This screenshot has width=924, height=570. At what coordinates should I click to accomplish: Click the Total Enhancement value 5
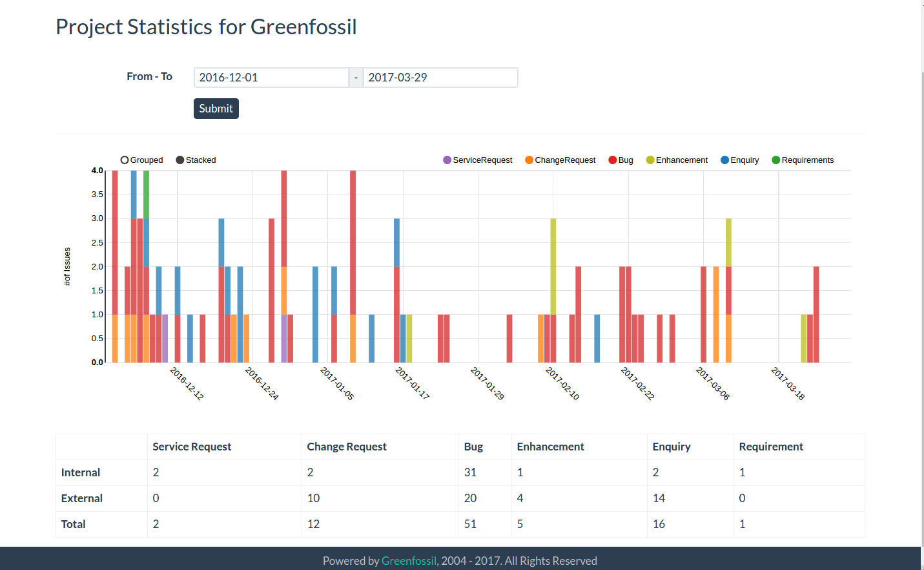coord(520,524)
